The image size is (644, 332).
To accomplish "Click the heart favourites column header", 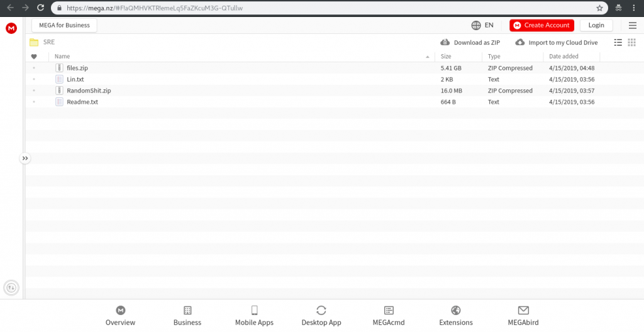I will 34,57.
